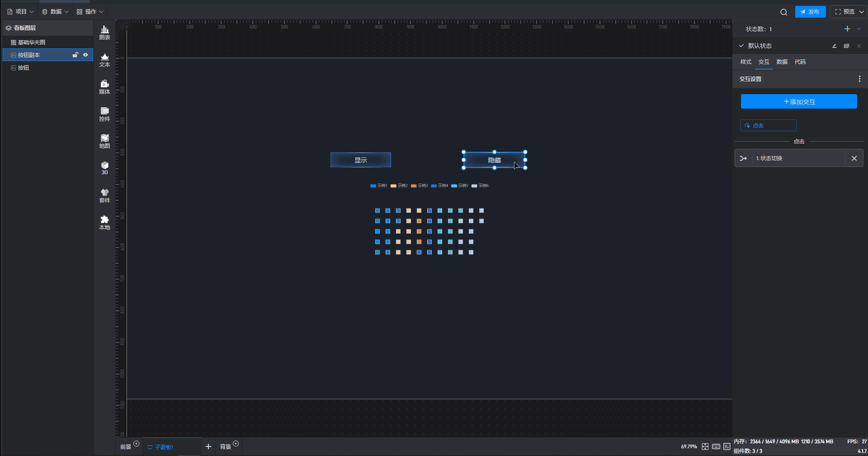Click the 预览 preview button
This screenshot has width=868, height=456.
845,12
